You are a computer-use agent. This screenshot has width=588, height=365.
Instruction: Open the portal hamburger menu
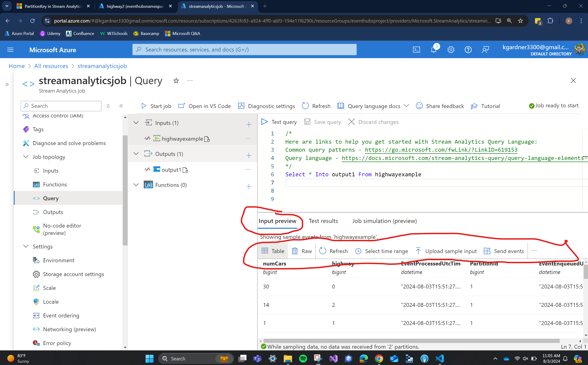click(x=10, y=50)
